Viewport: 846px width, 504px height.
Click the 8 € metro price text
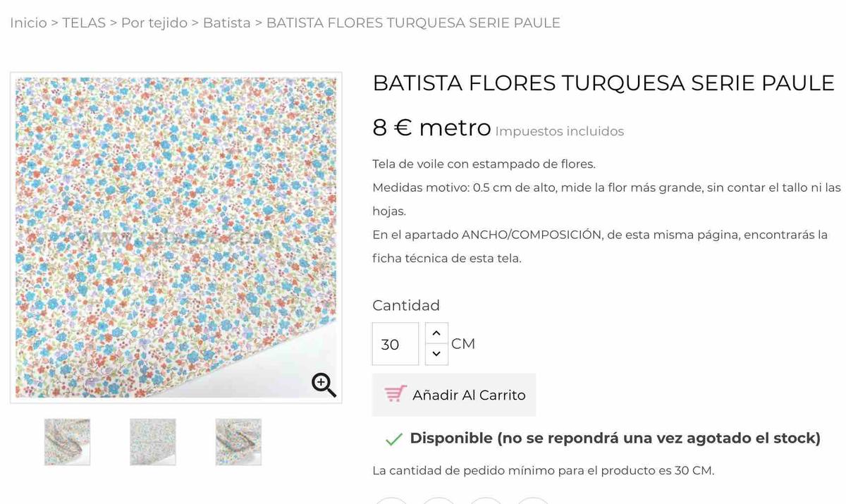coord(431,128)
